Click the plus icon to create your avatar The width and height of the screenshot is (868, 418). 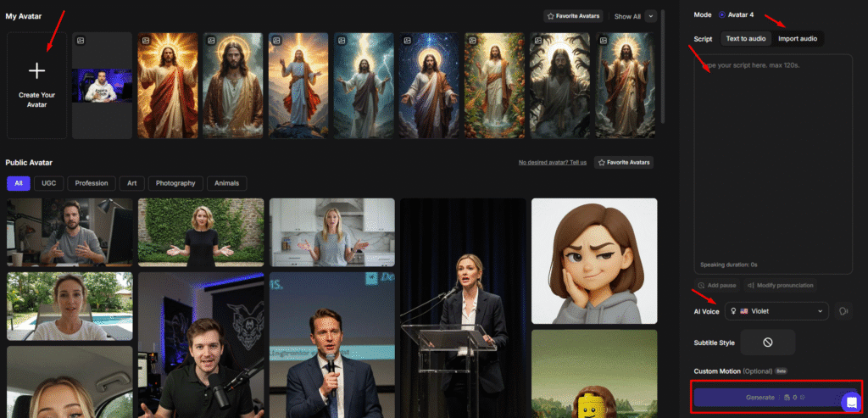pyautogui.click(x=36, y=71)
